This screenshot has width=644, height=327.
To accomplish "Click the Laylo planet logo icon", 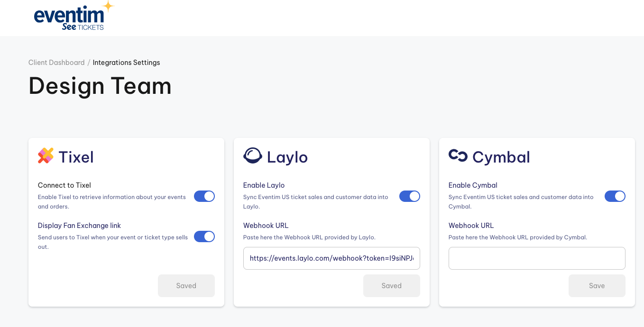I will pos(253,155).
